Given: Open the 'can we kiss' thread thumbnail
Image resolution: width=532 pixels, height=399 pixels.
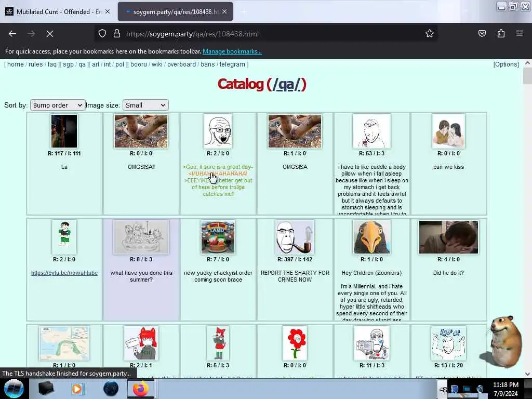Looking at the screenshot, I should tap(448, 131).
